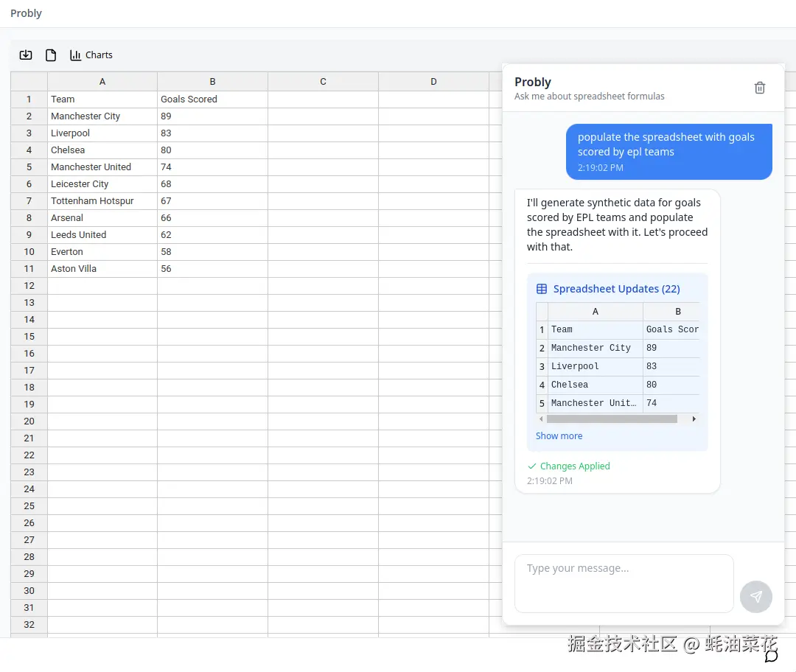
Task: Select the Arsenal cell
Action: point(102,218)
